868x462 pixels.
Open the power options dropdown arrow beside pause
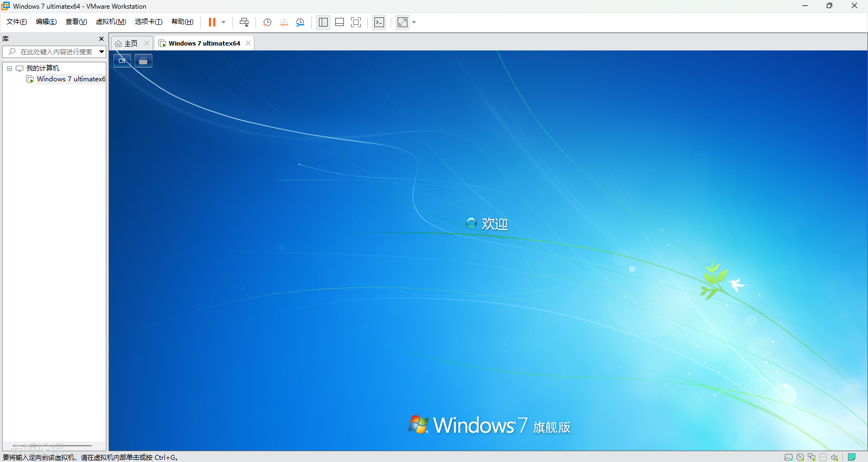[x=224, y=22]
